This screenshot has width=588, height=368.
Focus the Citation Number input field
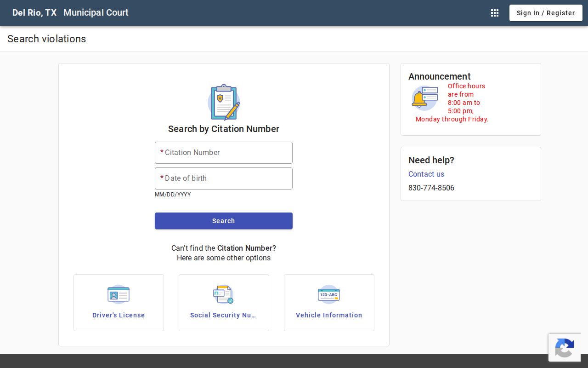224,153
